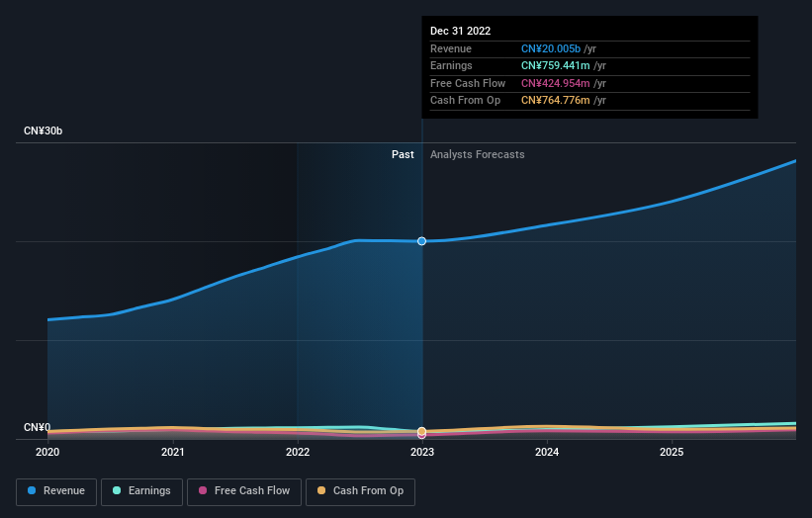Click the CN¥764.776m cash from op value

tap(555, 101)
